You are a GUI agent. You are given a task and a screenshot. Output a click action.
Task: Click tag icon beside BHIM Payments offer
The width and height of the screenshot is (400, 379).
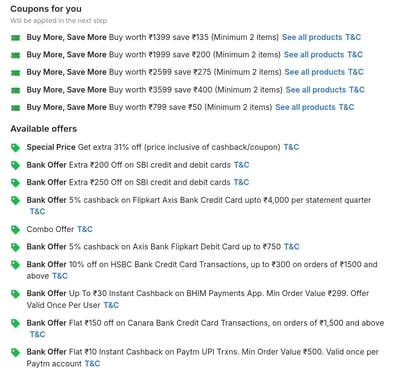click(15, 294)
